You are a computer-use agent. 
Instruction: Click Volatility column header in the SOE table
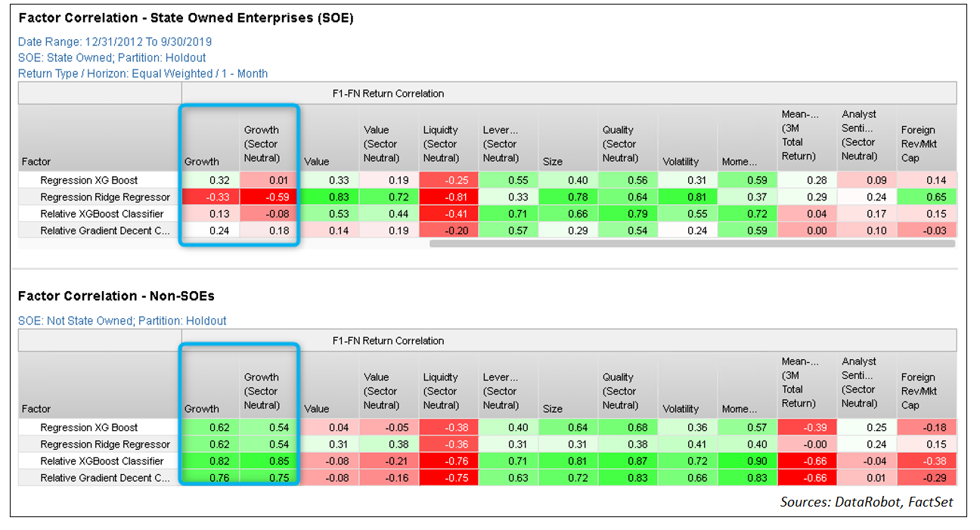coord(681,161)
